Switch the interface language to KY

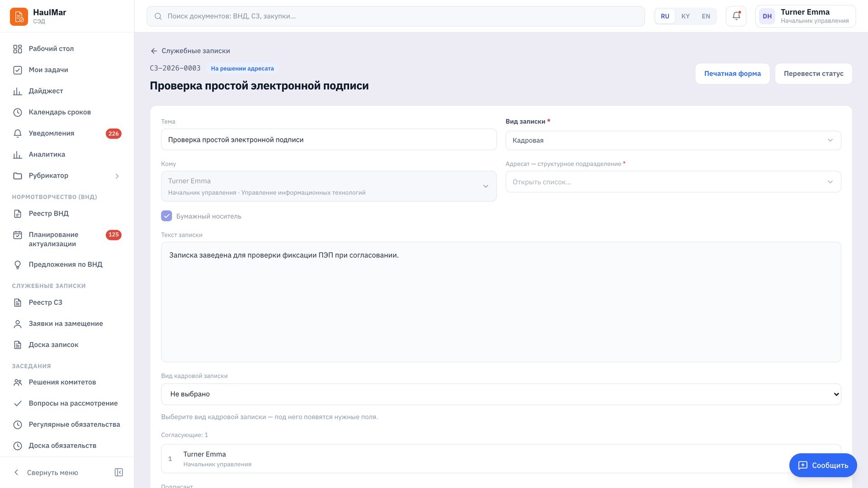[x=685, y=16]
